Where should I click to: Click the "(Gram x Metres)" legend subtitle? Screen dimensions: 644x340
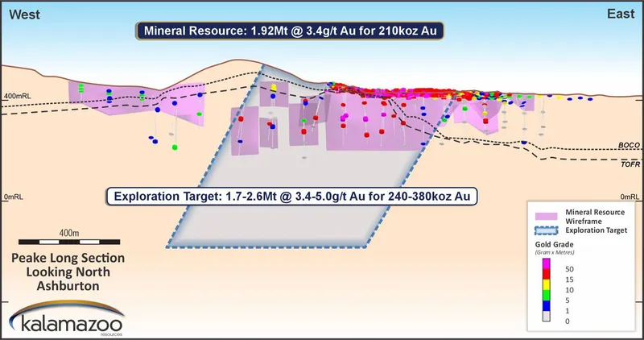555,252
